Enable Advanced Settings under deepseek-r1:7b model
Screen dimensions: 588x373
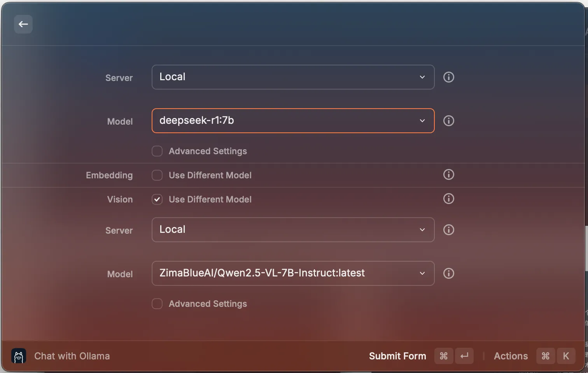coord(157,151)
